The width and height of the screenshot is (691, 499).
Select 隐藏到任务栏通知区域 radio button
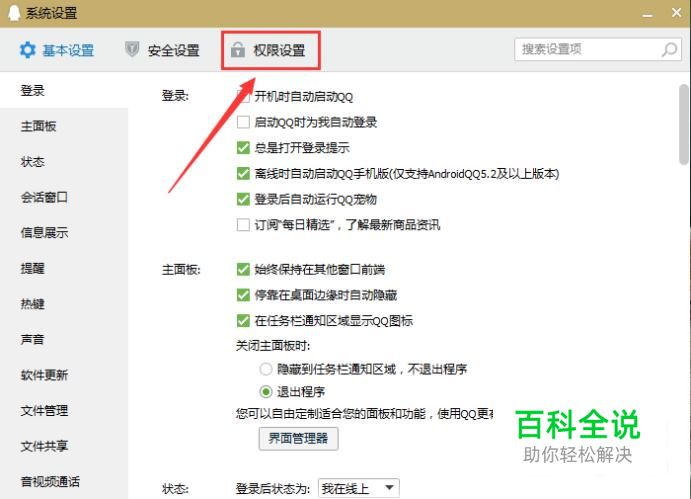pos(266,369)
